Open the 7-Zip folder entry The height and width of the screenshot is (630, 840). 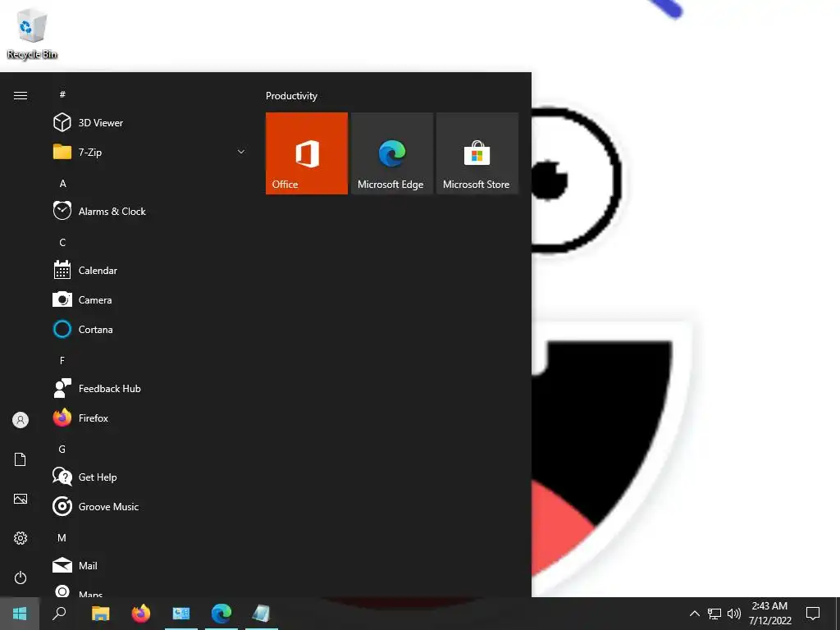click(150, 152)
